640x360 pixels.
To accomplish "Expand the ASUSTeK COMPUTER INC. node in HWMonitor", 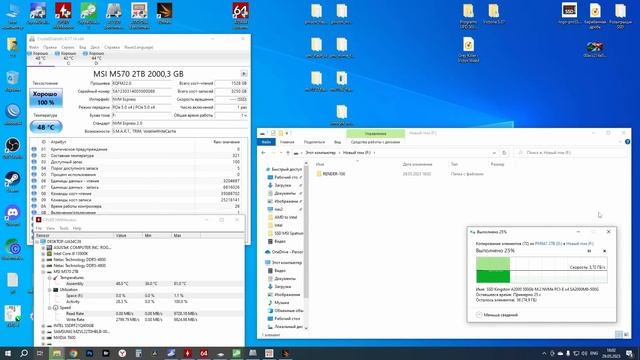I will pos(43,248).
